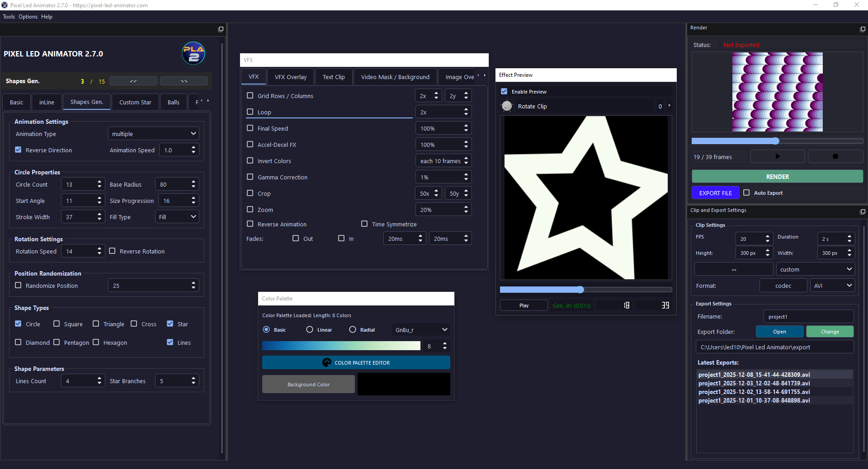Image resolution: width=868 pixels, height=469 pixels.
Task: Open the Color Palette Editor
Action: (x=356, y=362)
